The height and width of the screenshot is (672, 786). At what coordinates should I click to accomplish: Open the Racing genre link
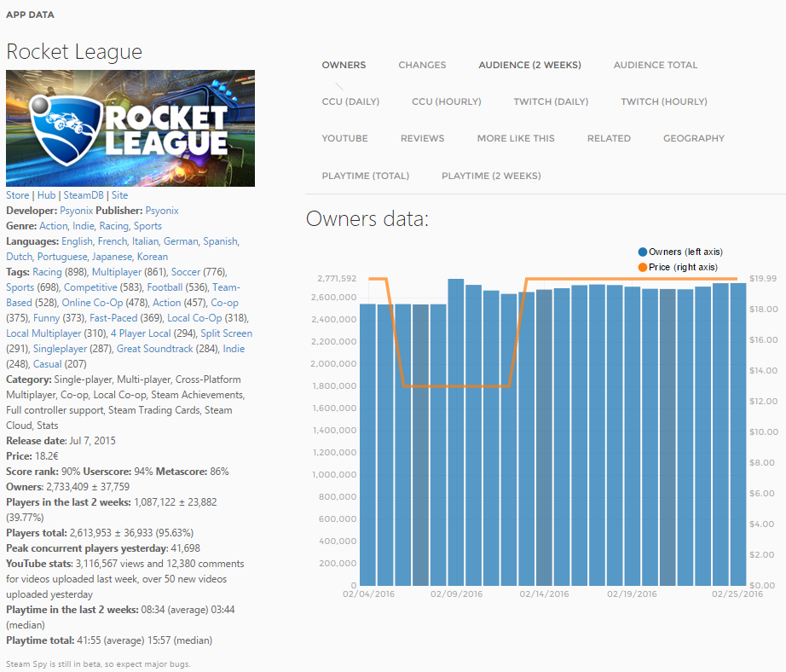(113, 226)
